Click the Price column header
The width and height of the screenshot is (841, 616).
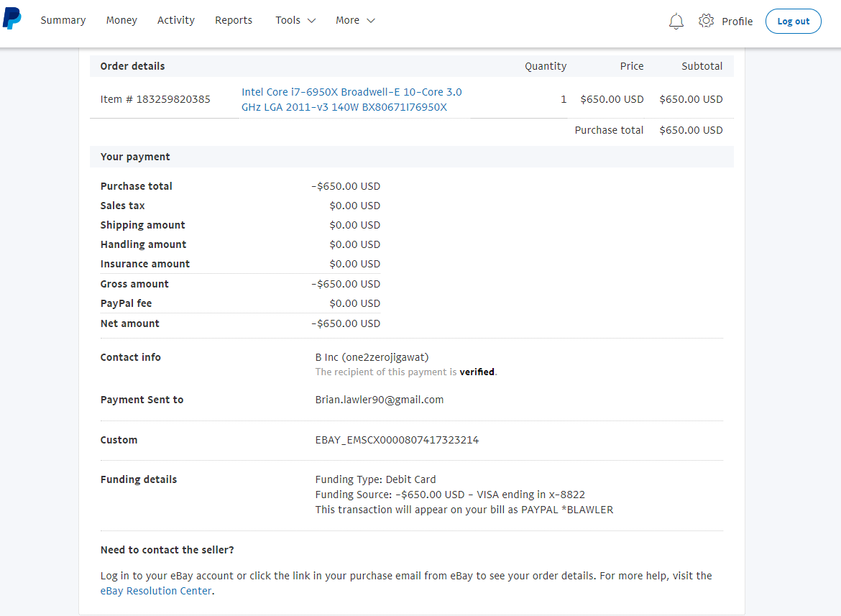coord(632,66)
